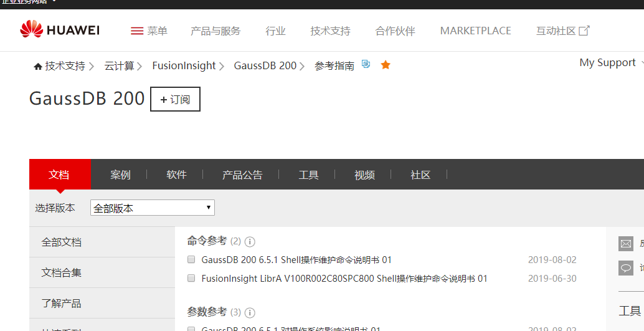Image resolution: width=644 pixels, height=331 pixels.
Task: Check the FusionInsight LibrA Shell document box
Action: [x=191, y=279]
